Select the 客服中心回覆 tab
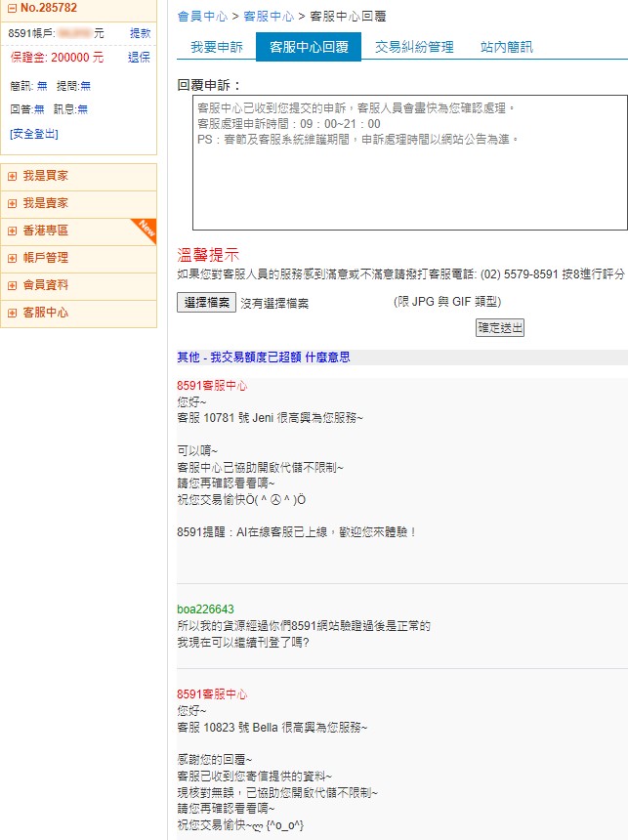The image size is (628, 840). tap(309, 47)
